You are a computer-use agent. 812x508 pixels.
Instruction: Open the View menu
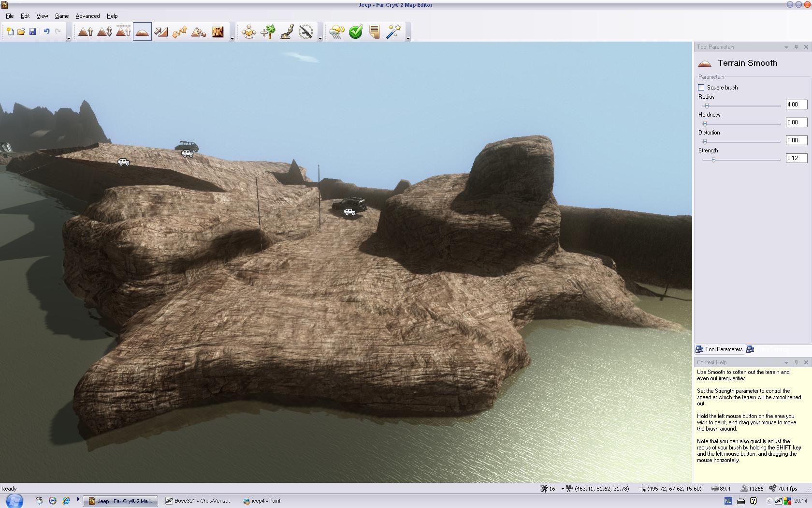pos(42,16)
